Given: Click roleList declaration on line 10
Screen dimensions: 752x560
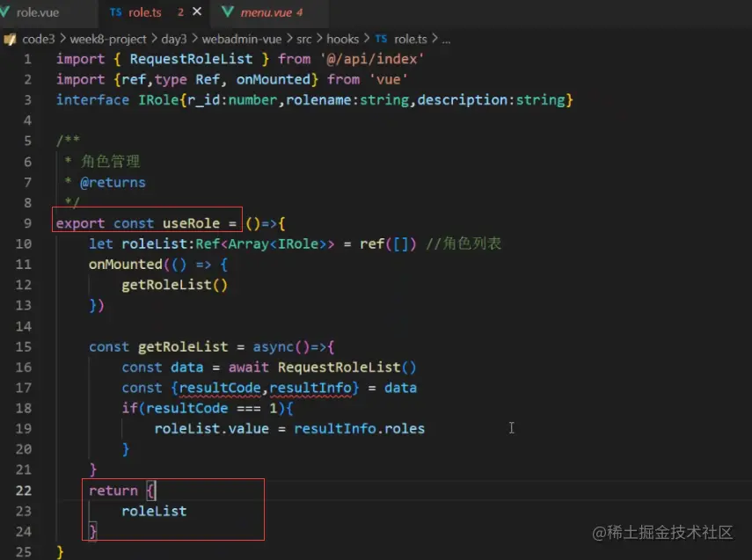Looking at the screenshot, I should click(x=154, y=244).
